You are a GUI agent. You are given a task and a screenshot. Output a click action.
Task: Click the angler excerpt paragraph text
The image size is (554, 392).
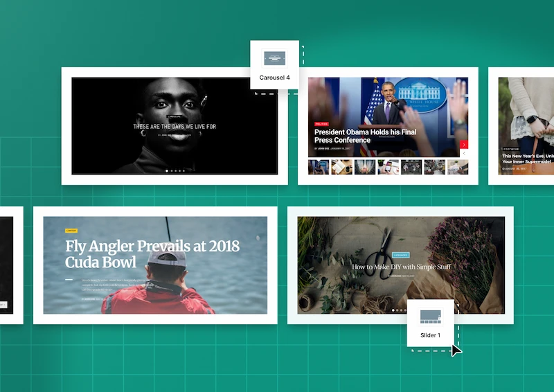point(114,285)
